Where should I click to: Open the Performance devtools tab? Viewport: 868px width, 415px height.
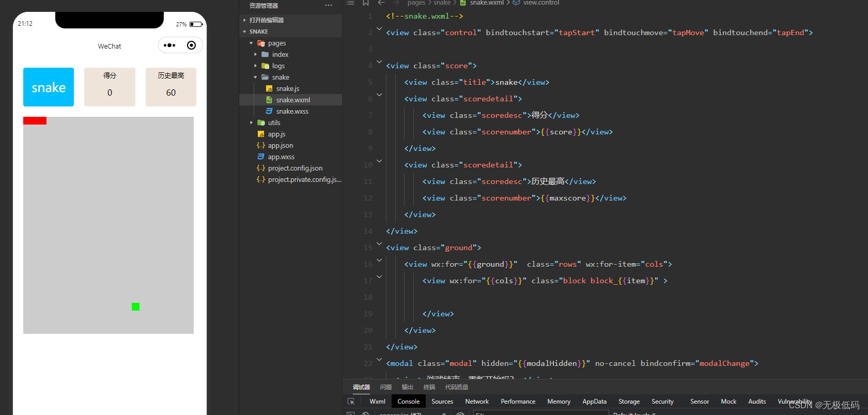[x=518, y=402]
